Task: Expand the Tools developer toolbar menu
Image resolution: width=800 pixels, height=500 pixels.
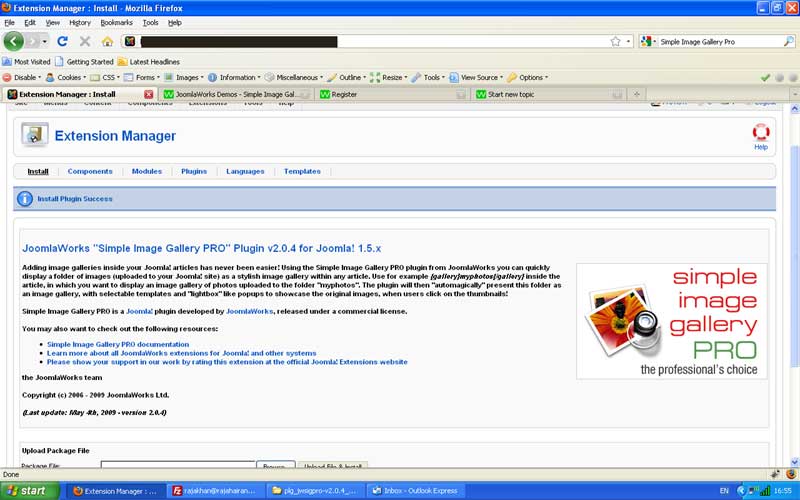Action: pyautogui.click(x=428, y=78)
